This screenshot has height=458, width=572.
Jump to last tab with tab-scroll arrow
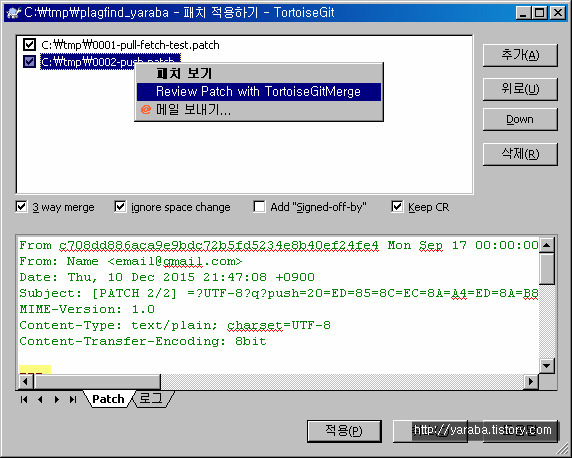click(x=73, y=399)
